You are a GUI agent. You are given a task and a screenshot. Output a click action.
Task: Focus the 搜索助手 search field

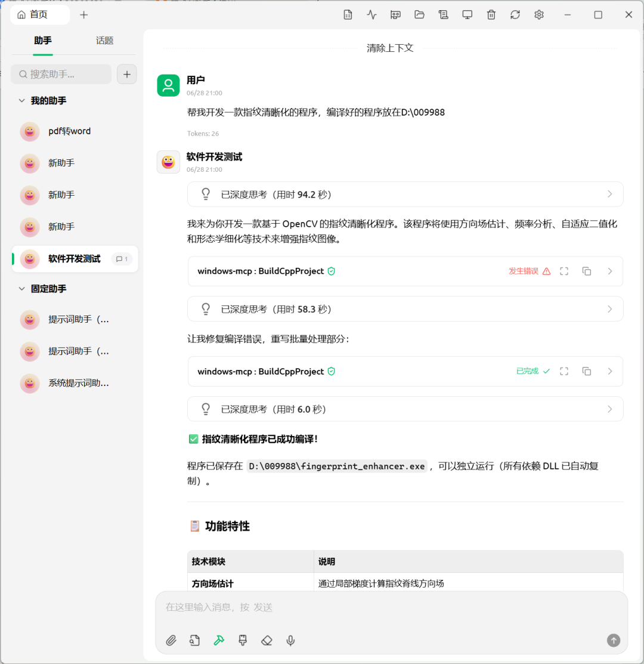(61, 75)
